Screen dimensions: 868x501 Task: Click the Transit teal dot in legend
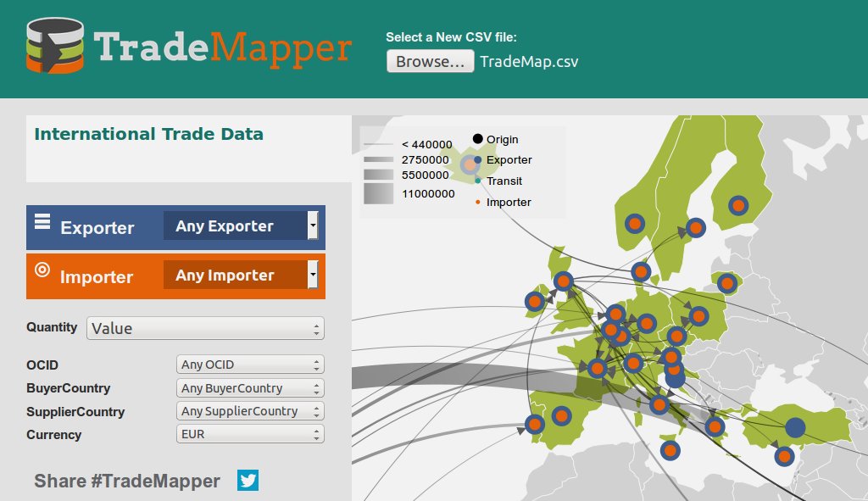click(478, 181)
